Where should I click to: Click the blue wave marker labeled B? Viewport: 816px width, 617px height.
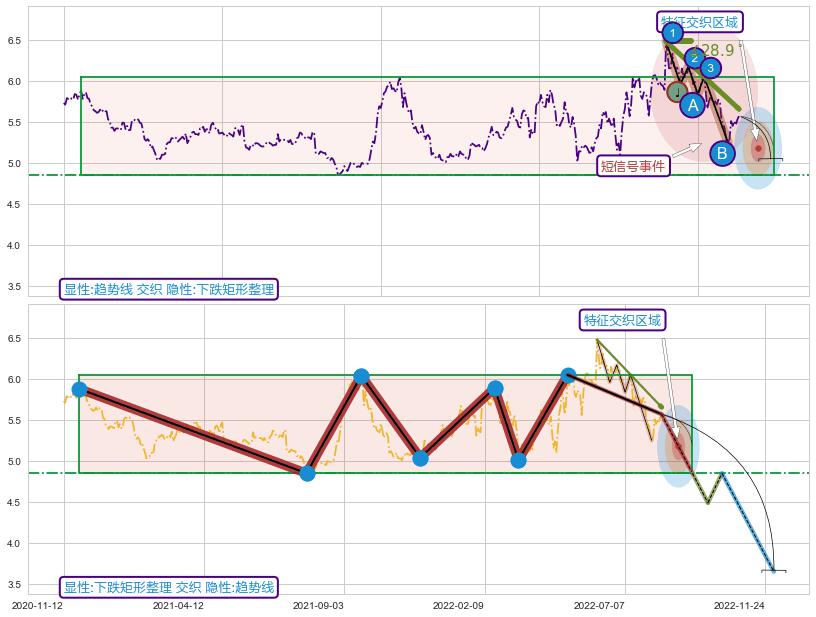[x=722, y=153]
